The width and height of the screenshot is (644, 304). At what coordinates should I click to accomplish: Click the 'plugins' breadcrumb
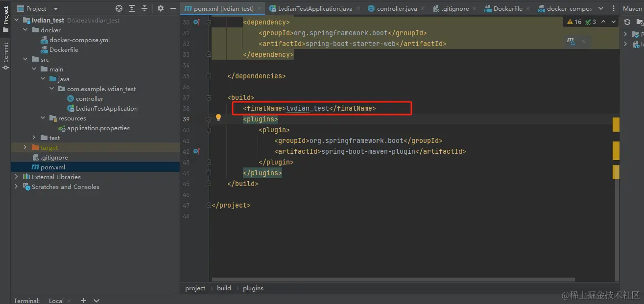[253, 288]
